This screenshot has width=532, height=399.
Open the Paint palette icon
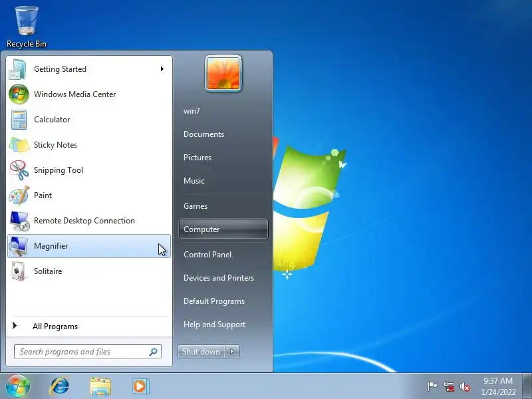click(x=19, y=196)
